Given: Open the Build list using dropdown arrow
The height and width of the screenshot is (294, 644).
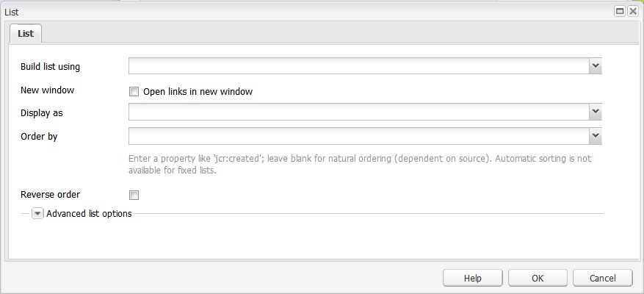Looking at the screenshot, I should tap(595, 67).
